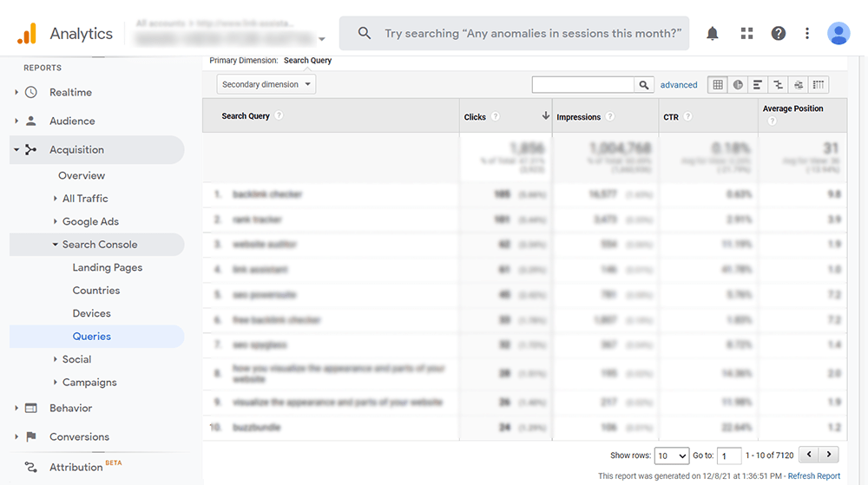Sort the table by Clicks column
868x485 pixels.
point(476,117)
